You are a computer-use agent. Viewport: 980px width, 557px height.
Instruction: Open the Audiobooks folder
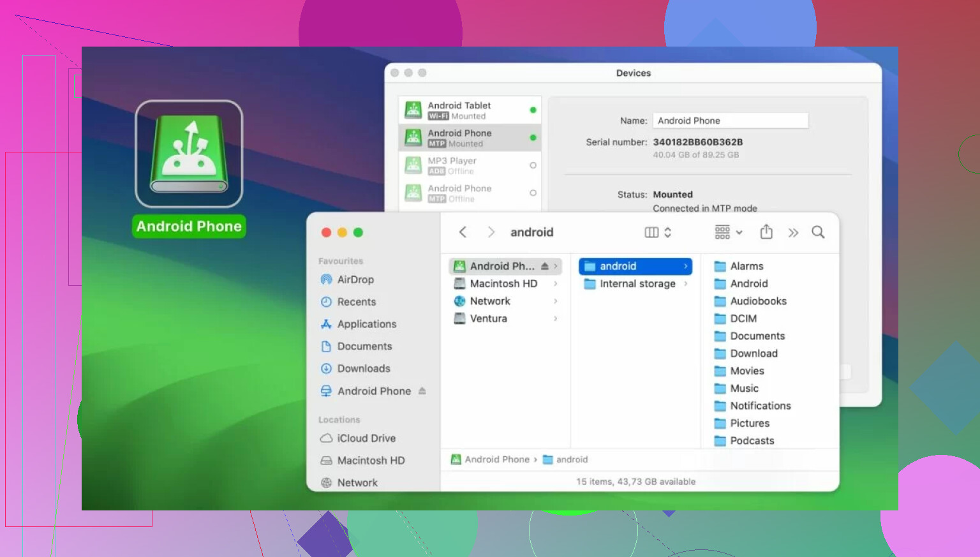click(x=750, y=301)
